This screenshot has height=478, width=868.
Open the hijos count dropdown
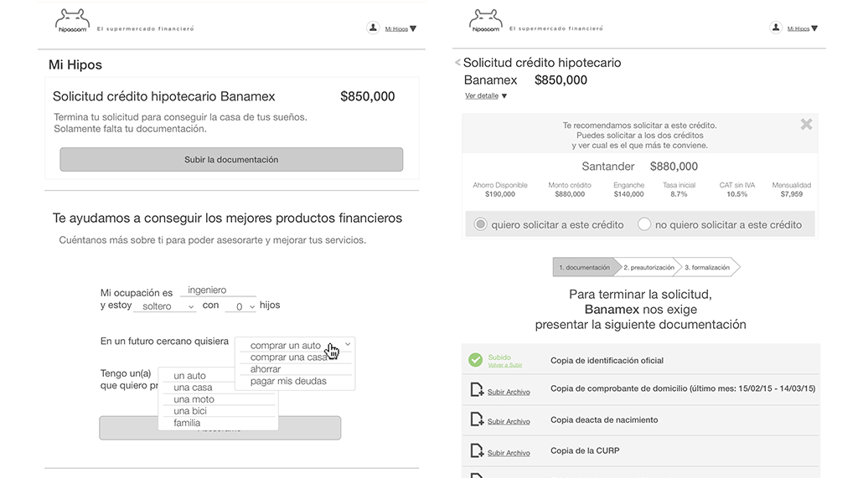coord(240,306)
